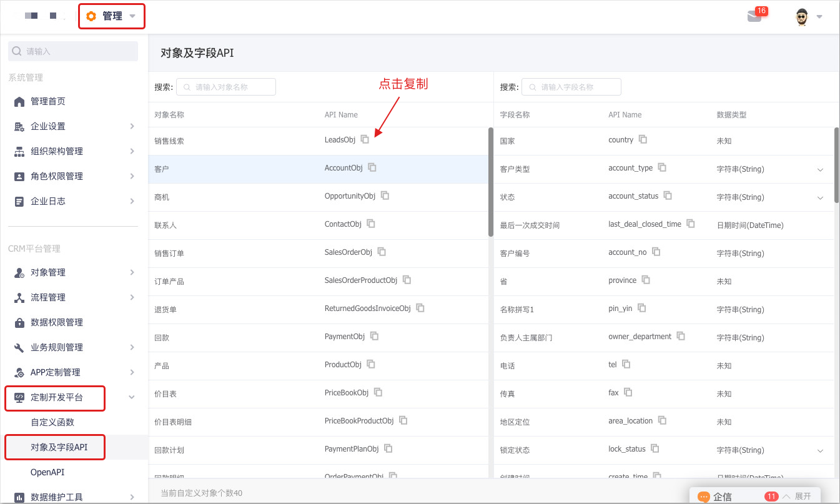Image resolution: width=840 pixels, height=504 pixels.
Task: Copy the country field API name
Action: [643, 140]
